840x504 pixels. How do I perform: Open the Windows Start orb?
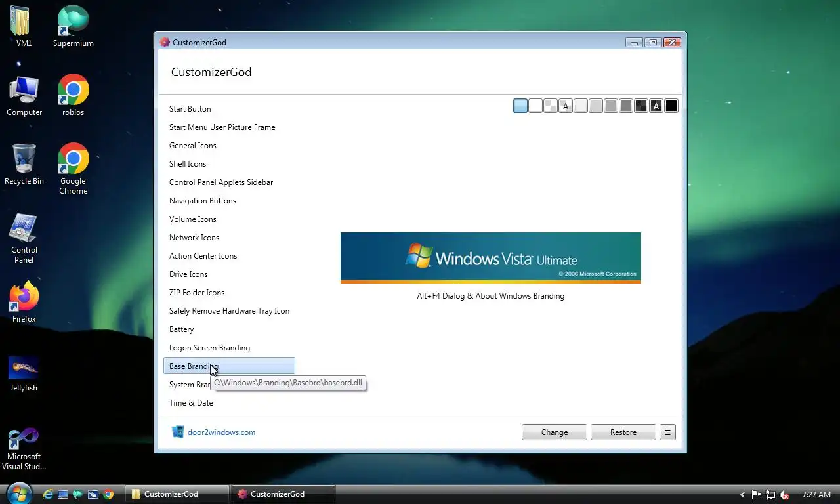click(x=18, y=493)
